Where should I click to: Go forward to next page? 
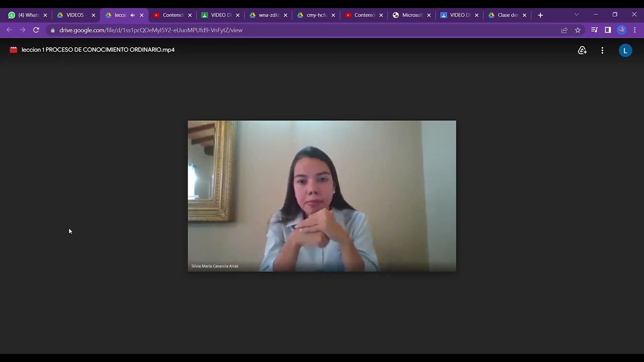[x=23, y=30]
